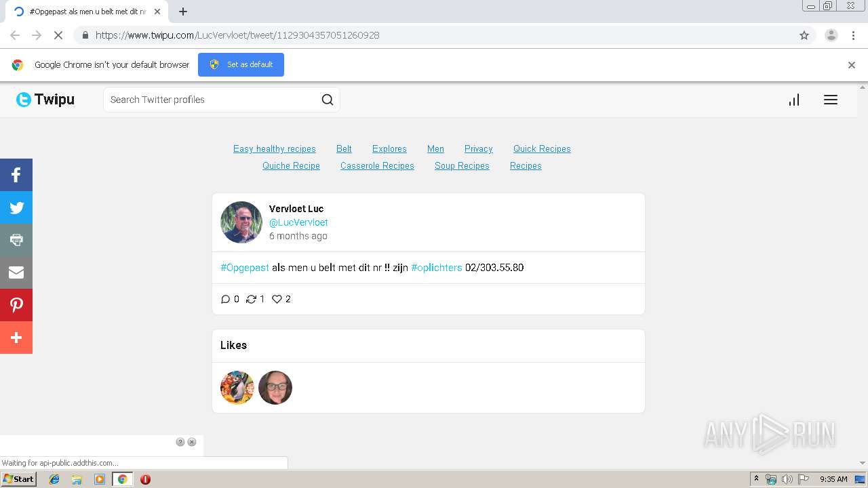The width and height of the screenshot is (868, 488).
Task: Click the heart like icon
Action: (277, 299)
